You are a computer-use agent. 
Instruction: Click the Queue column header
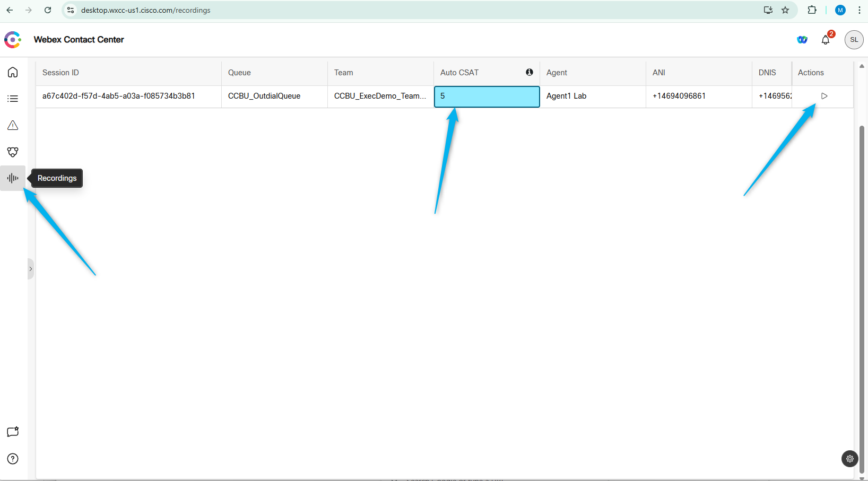tap(239, 73)
